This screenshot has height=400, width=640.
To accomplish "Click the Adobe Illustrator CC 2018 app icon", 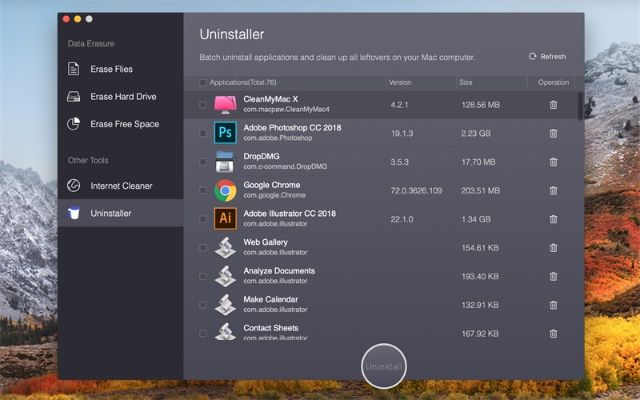I will coord(225,219).
